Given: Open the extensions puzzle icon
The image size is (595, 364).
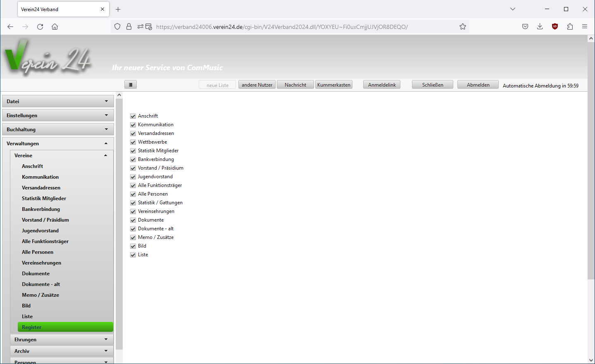Looking at the screenshot, I should 570,27.
